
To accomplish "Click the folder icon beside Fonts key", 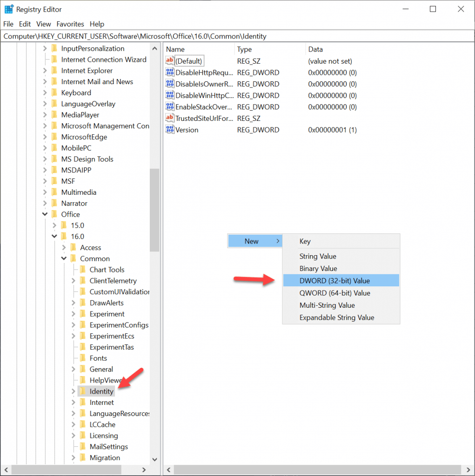I will coord(83,358).
